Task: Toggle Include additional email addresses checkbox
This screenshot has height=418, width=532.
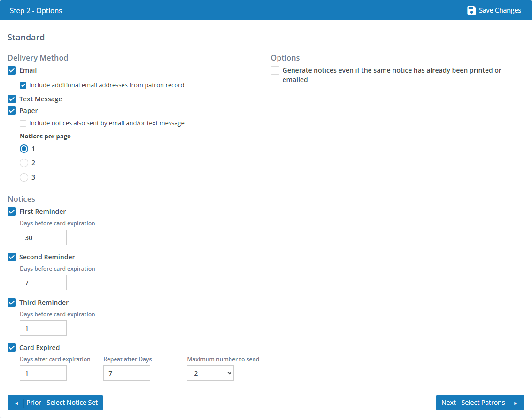Action: [x=23, y=85]
